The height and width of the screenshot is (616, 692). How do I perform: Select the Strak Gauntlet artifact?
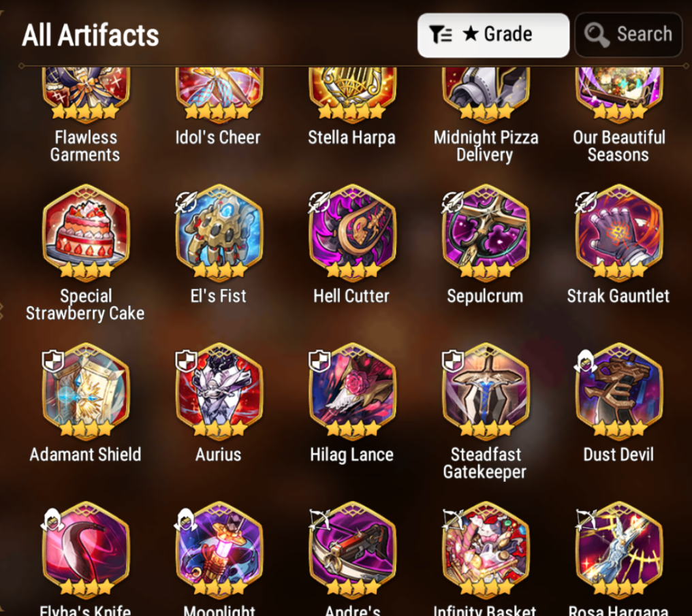pos(618,233)
